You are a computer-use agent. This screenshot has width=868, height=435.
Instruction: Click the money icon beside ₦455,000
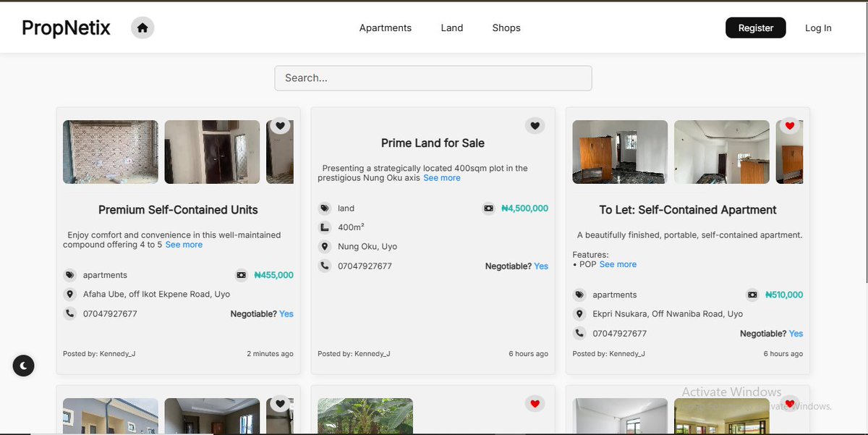[242, 275]
